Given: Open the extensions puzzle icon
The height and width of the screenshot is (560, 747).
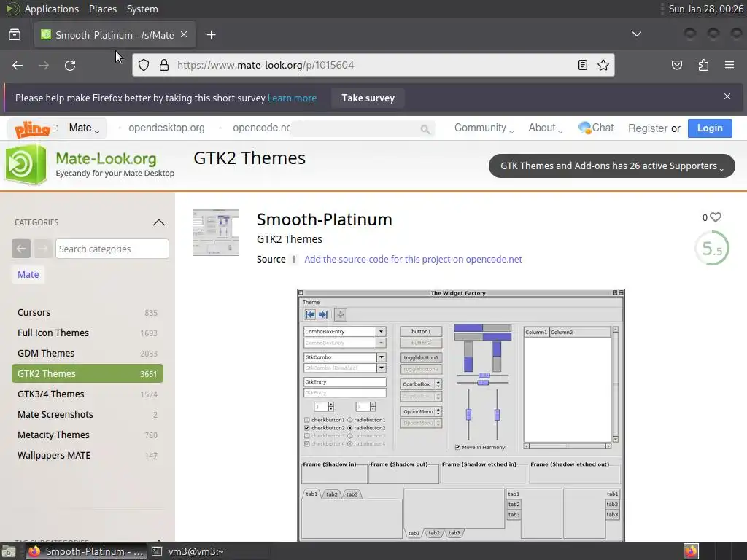Looking at the screenshot, I should click(x=704, y=65).
